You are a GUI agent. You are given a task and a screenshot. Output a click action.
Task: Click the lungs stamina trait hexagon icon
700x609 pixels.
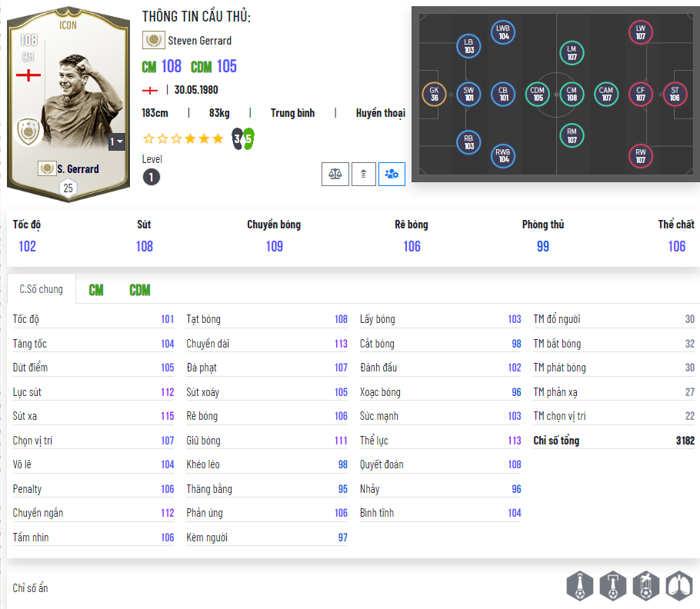point(679,586)
